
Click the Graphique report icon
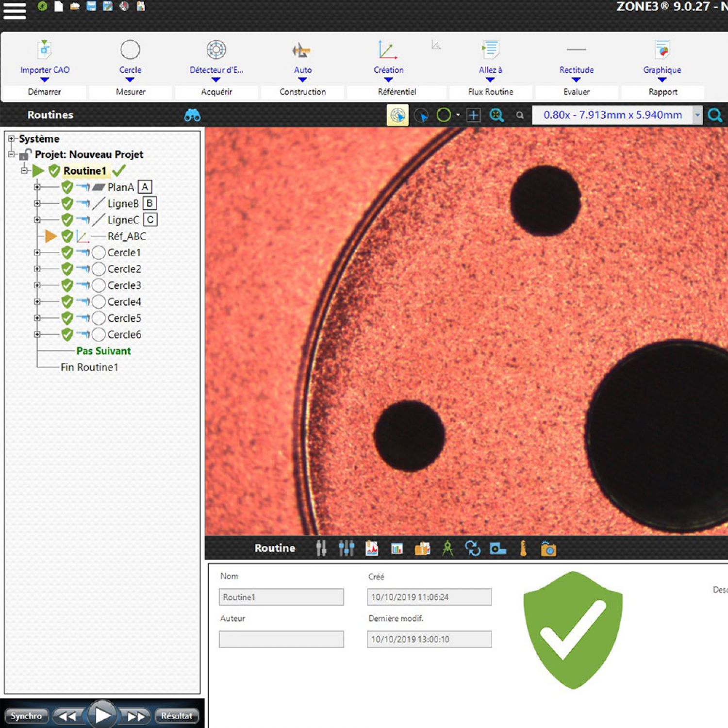(662, 50)
